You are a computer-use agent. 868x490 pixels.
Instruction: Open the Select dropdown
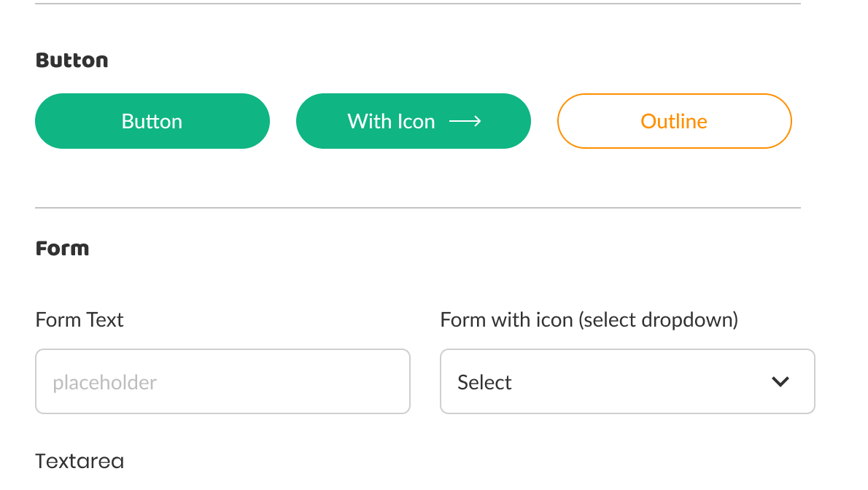(627, 381)
